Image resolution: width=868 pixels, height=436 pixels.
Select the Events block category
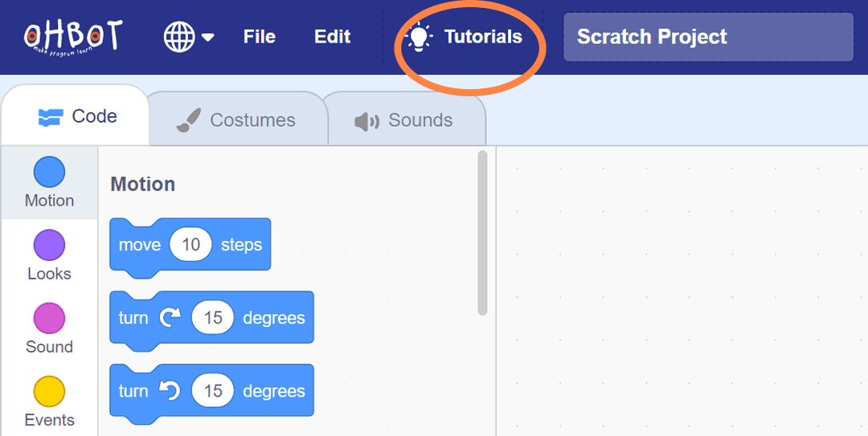coord(49,401)
